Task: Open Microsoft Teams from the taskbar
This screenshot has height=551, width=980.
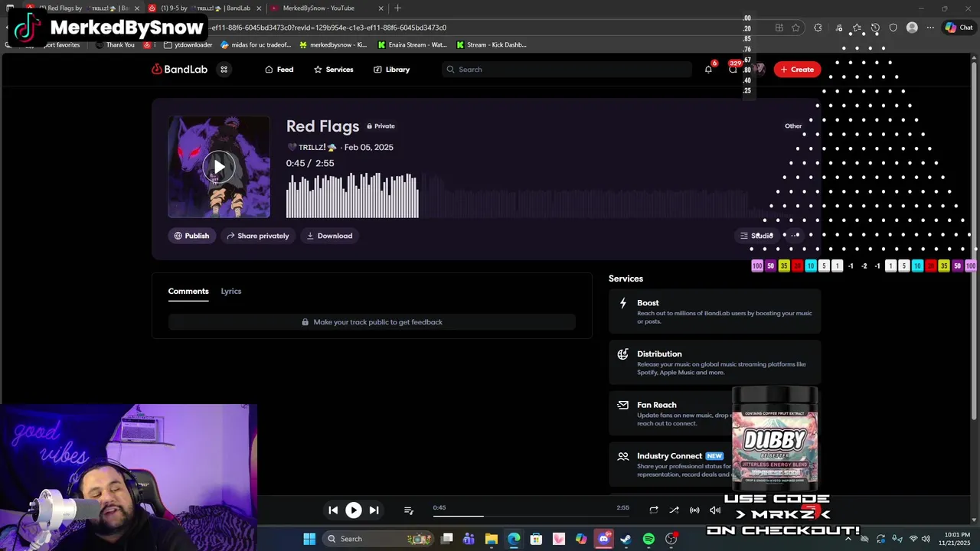Action: pos(469,539)
